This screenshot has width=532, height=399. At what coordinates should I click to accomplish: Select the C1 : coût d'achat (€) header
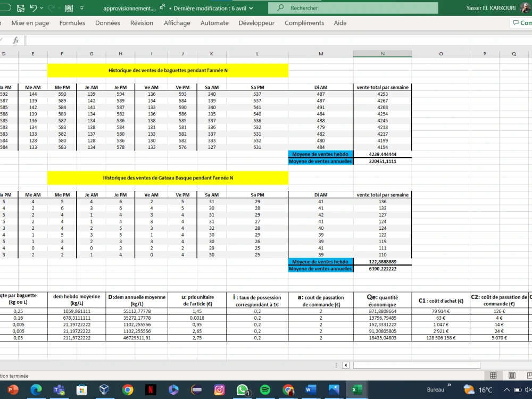(440, 300)
